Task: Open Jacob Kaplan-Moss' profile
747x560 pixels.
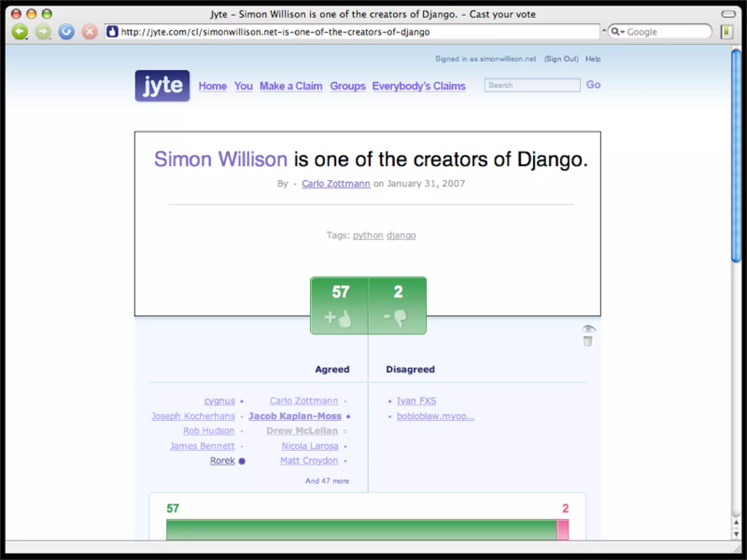Action: [x=295, y=416]
